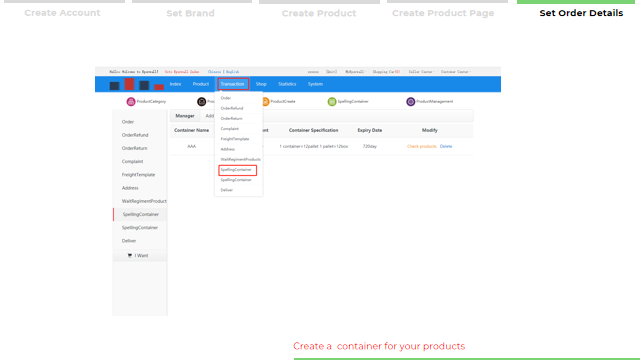Expand the MyHypermall dropdown
Screen dimensions: 640x360
point(356,72)
